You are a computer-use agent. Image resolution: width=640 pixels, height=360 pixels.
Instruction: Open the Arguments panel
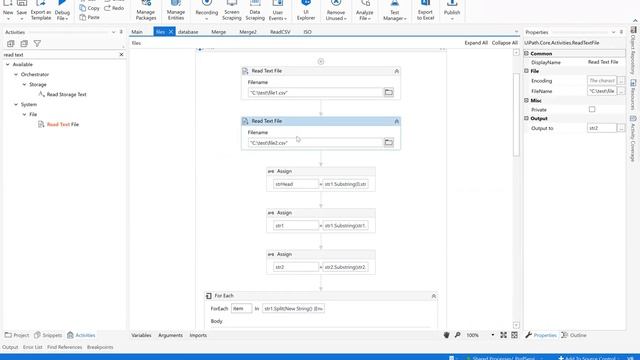(170, 335)
